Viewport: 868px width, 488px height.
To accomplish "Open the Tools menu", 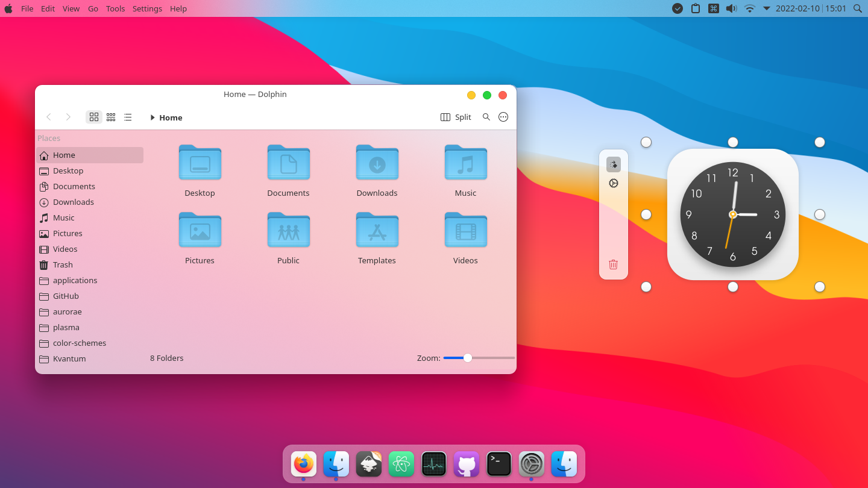I will coord(115,8).
